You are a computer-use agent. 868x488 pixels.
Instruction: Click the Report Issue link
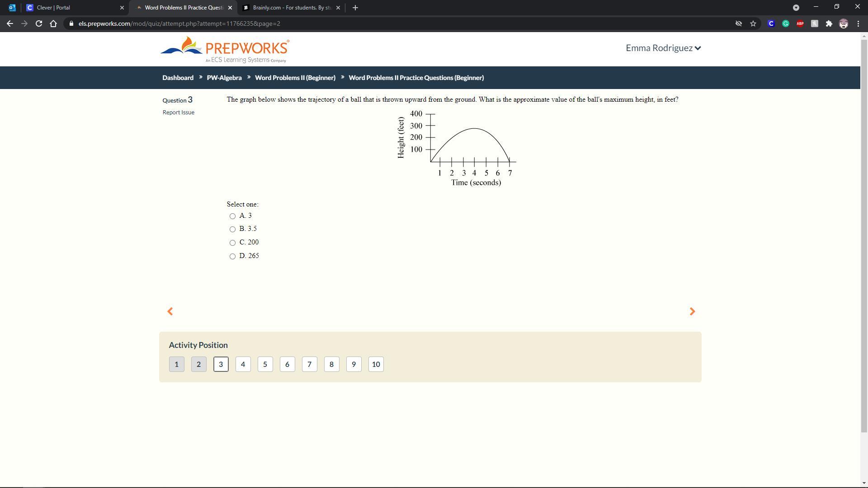click(179, 113)
